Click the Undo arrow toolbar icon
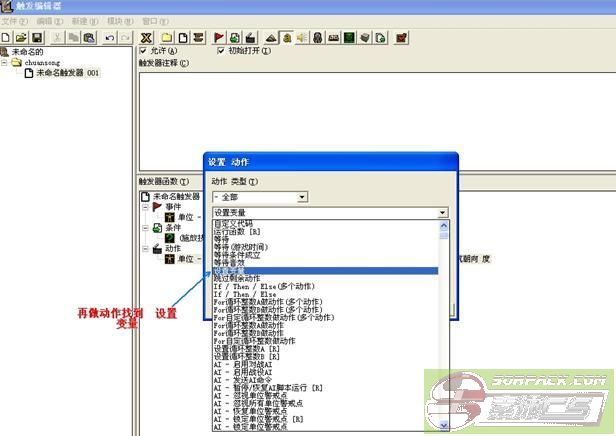 click(108, 37)
